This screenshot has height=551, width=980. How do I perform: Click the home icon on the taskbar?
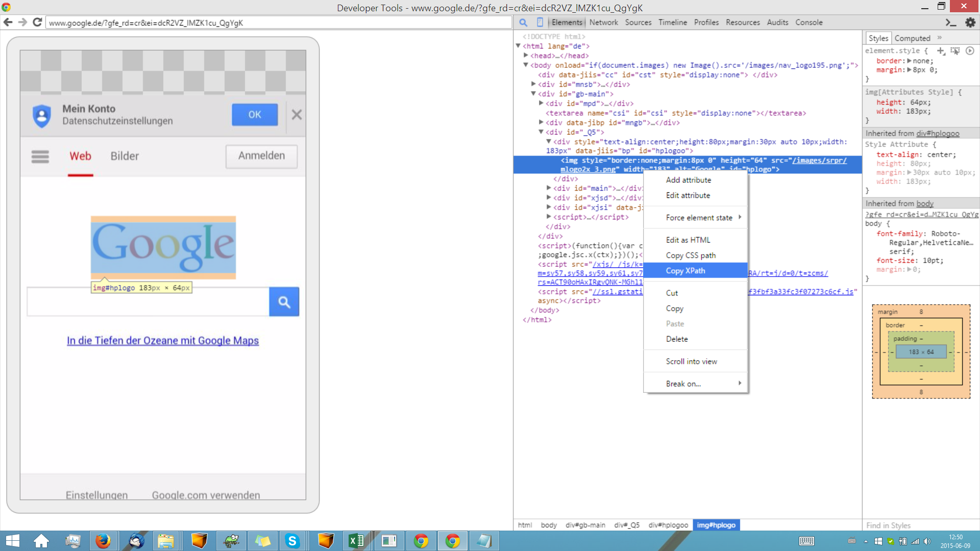tap(41, 541)
